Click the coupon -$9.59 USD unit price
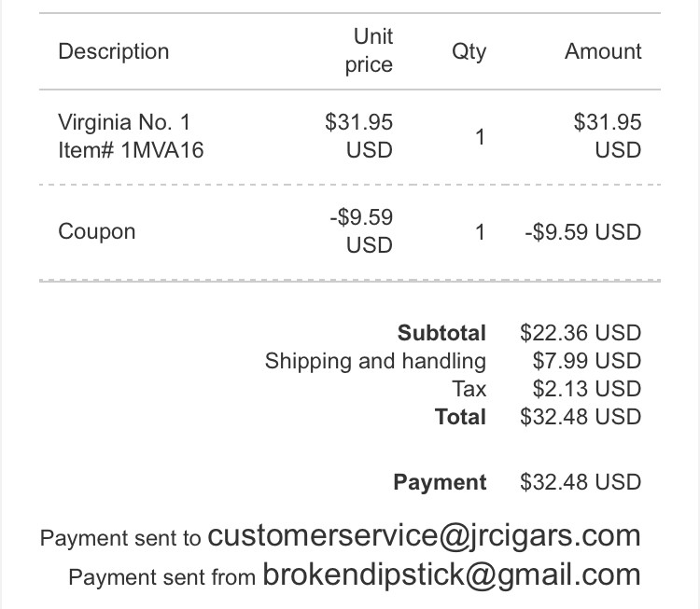This screenshot has width=700, height=609. point(361,231)
